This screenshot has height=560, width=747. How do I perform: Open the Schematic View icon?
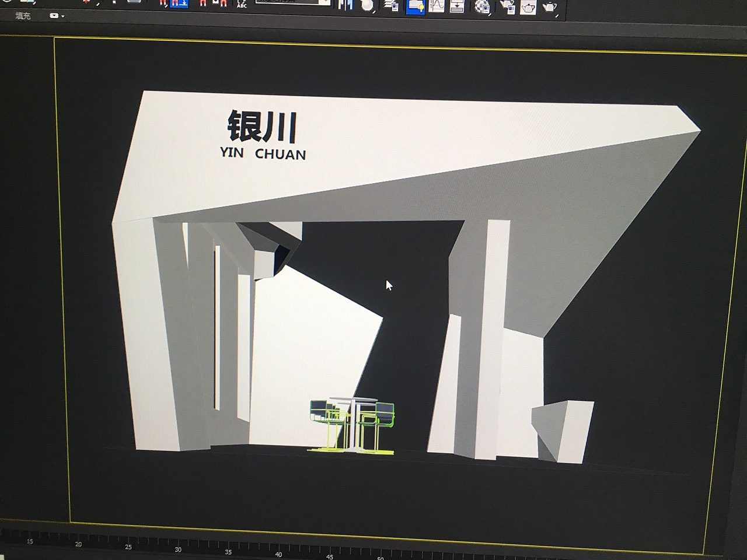pos(457,6)
